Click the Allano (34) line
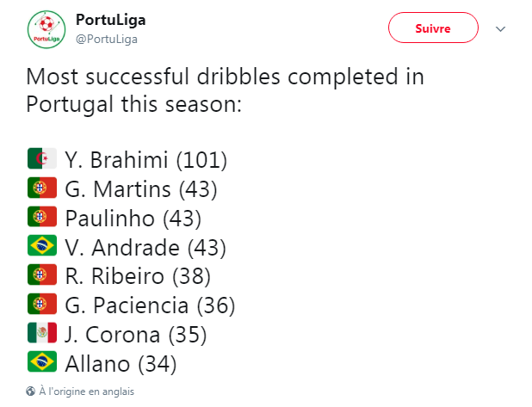Viewport: 532px width, 407px height. [121, 363]
